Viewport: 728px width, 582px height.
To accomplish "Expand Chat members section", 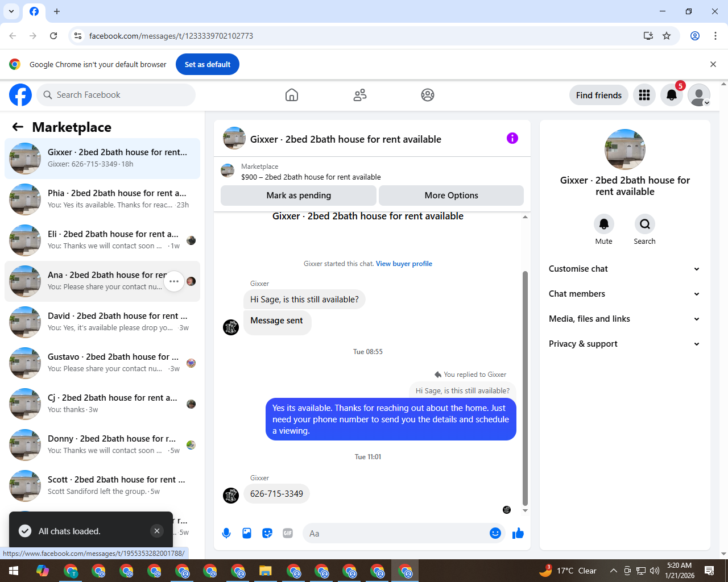I will click(x=624, y=294).
